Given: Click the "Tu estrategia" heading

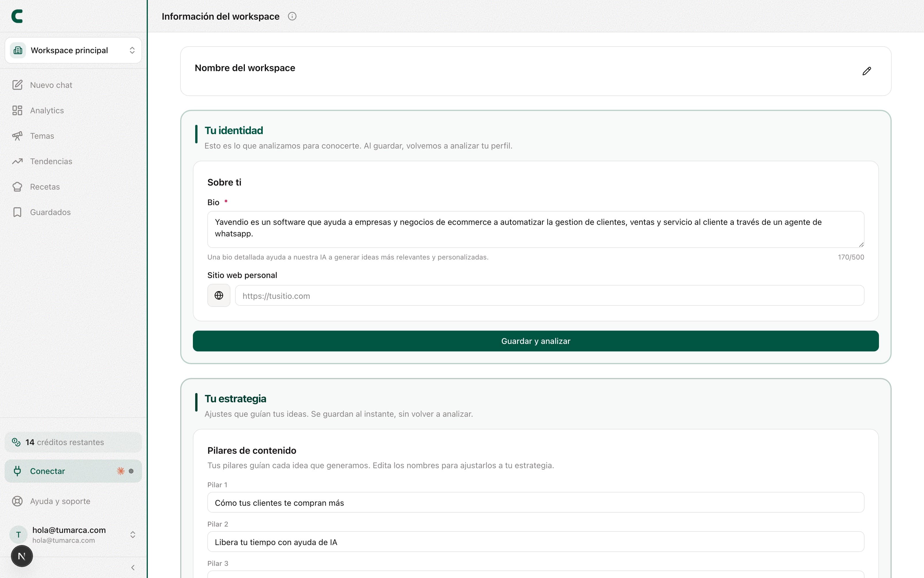Looking at the screenshot, I should 235,399.
